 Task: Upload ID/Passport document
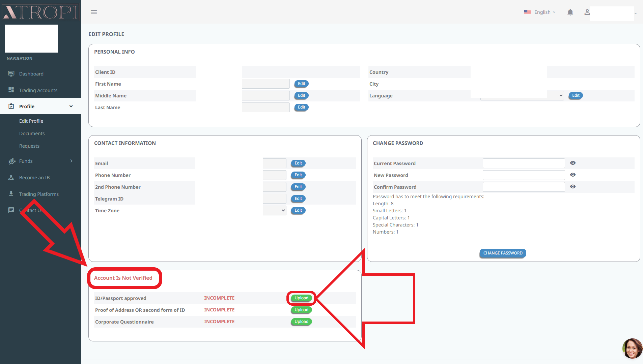point(301,298)
